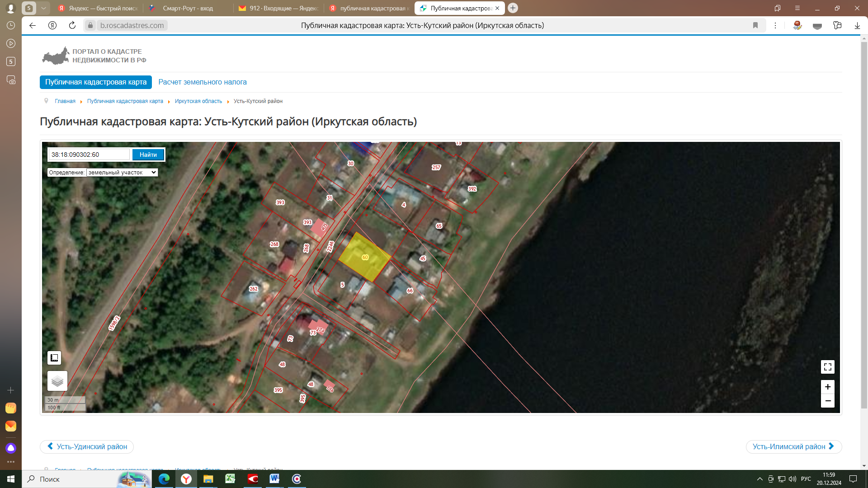
Task: Click parcel label 262 on map
Action: click(x=254, y=289)
